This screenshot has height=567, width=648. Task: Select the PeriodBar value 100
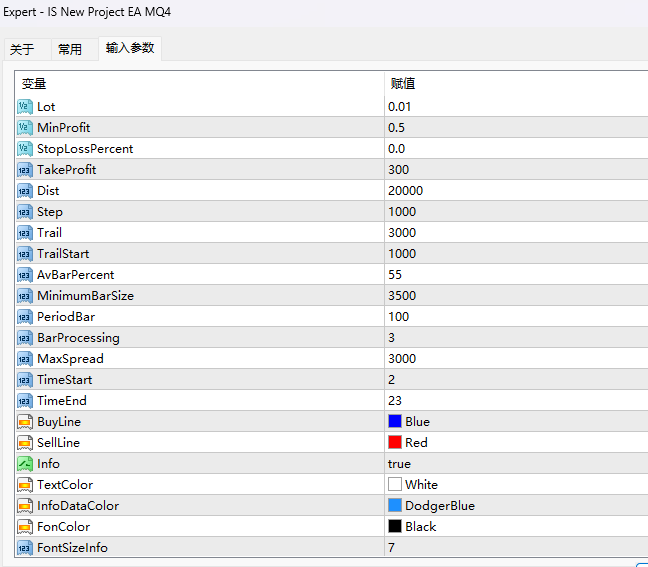pyautogui.click(x=398, y=317)
